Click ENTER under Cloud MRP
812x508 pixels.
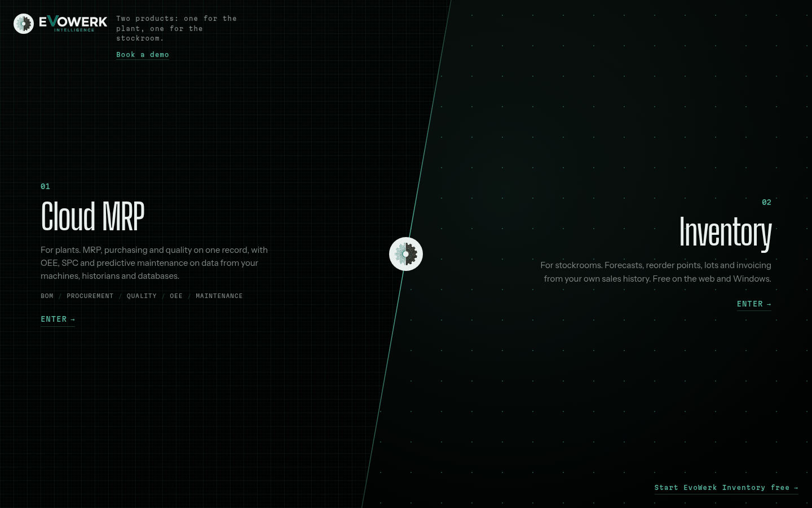pyautogui.click(x=58, y=319)
